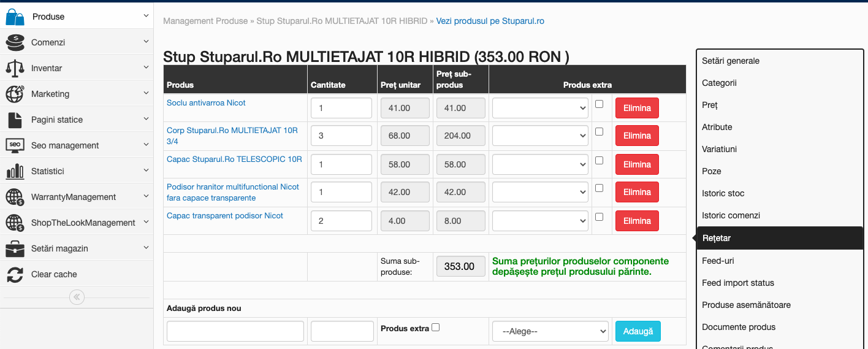Image resolution: width=868 pixels, height=349 pixels.
Task: Open Produse asemănătoare tab
Action: [746, 305]
